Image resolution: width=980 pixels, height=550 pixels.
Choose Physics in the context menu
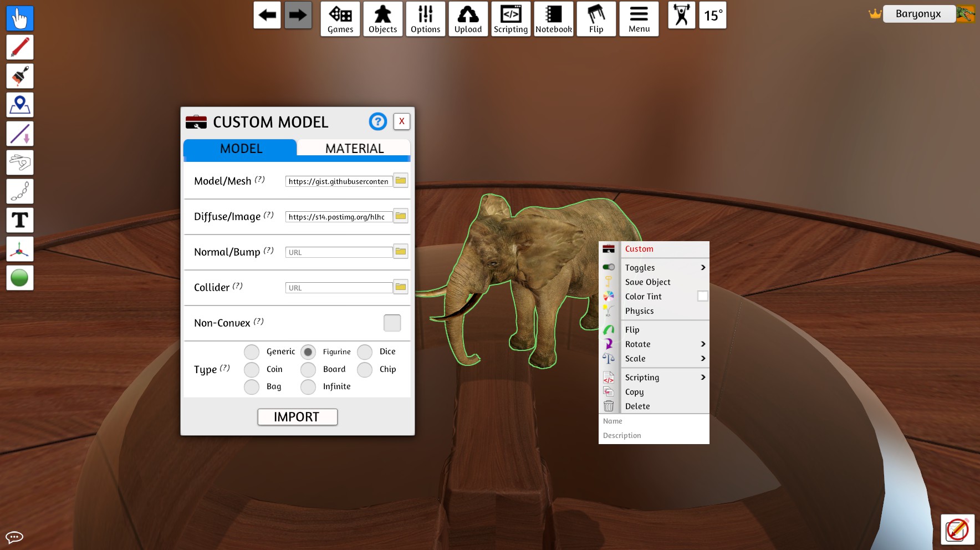click(x=654, y=310)
